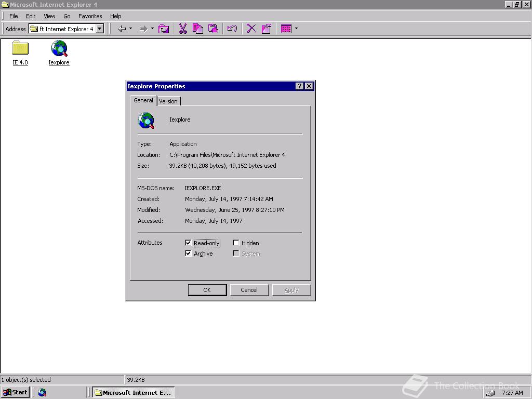This screenshot has height=399, width=532.
Task: Click the IEXPLORE.EXE MS-DOS name
Action: tap(203, 188)
